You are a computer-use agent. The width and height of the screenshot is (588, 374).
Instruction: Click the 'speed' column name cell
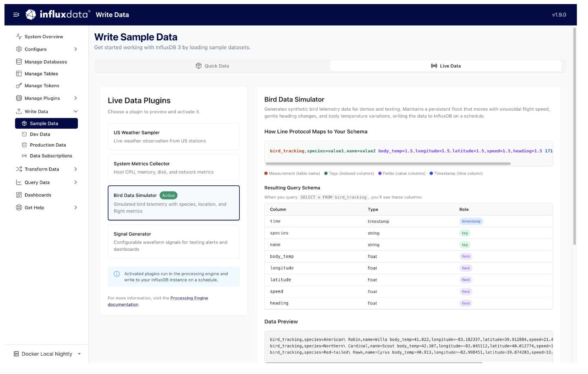tap(276, 292)
